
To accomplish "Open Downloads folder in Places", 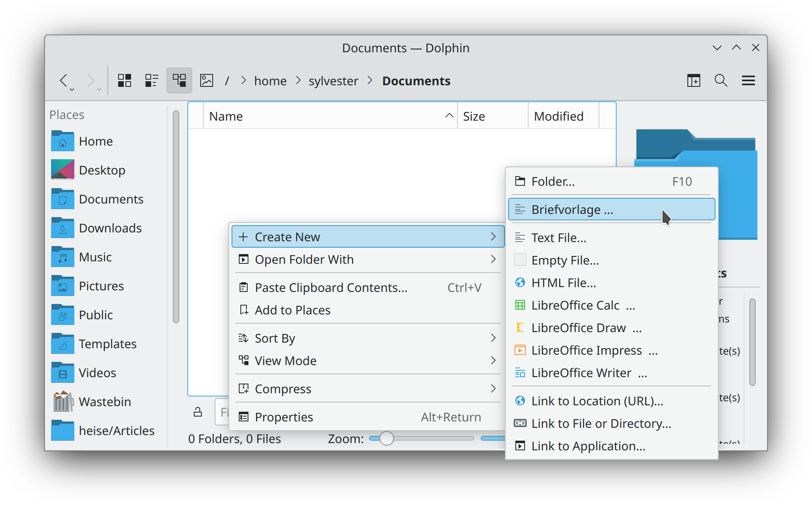I will pos(110,228).
